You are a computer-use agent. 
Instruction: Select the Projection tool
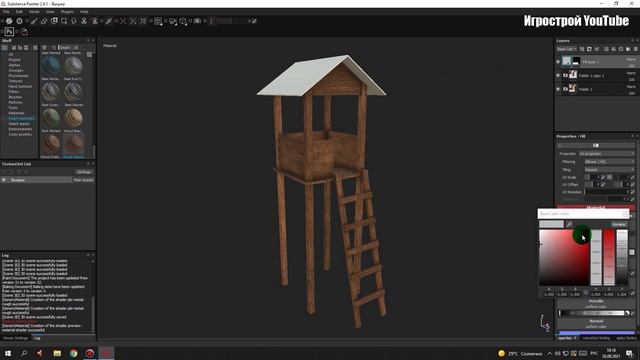(54, 21)
